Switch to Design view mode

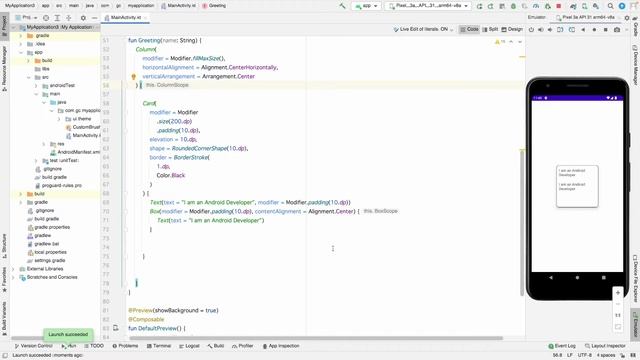click(x=512, y=29)
